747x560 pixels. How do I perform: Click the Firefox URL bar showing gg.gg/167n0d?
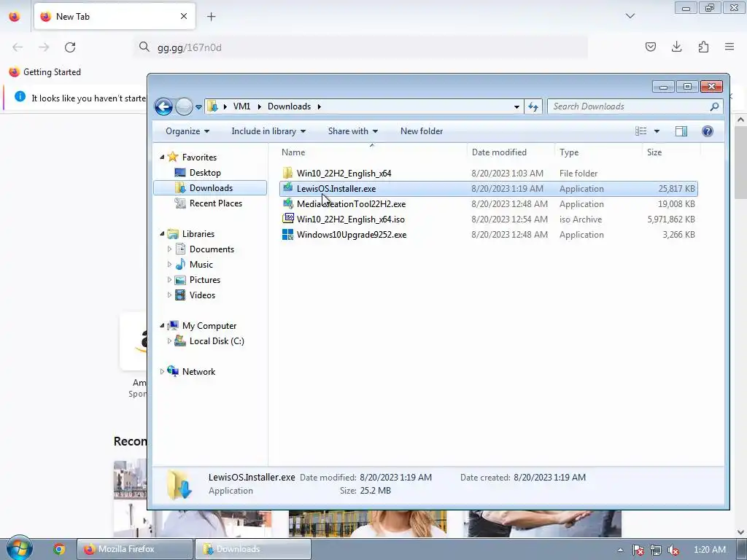point(360,47)
